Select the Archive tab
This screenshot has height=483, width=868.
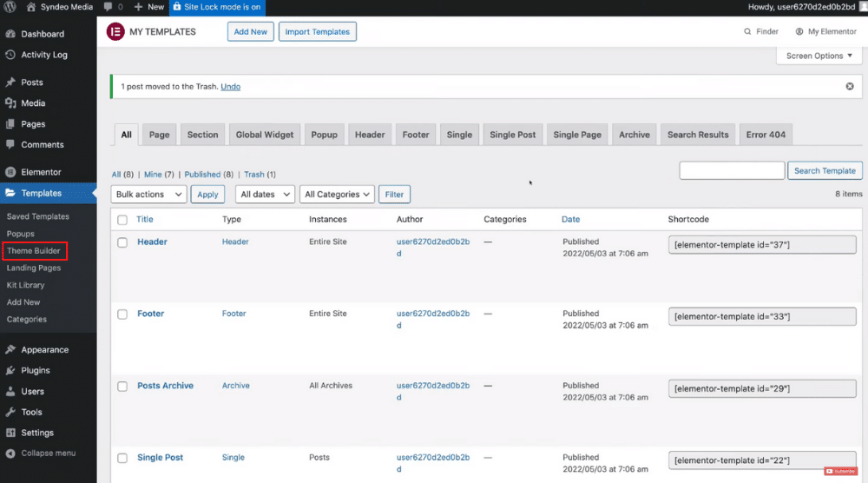pyautogui.click(x=635, y=135)
